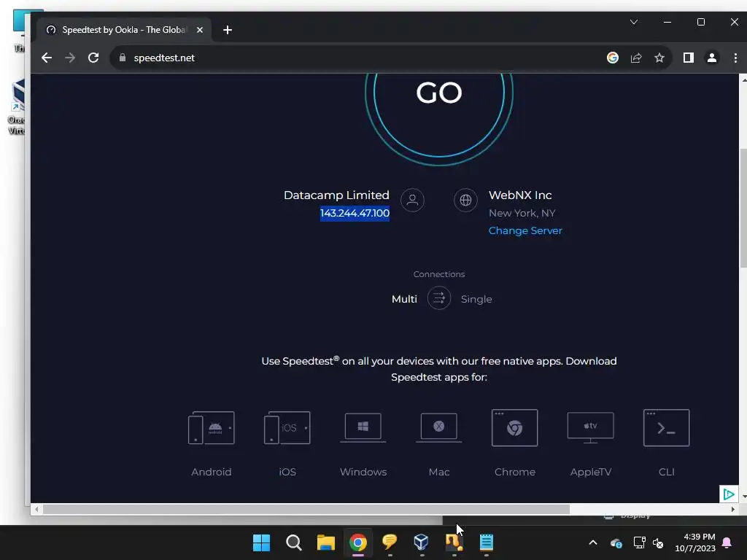Open the iOS app icon
The width and height of the screenshot is (747, 560).
click(287, 427)
